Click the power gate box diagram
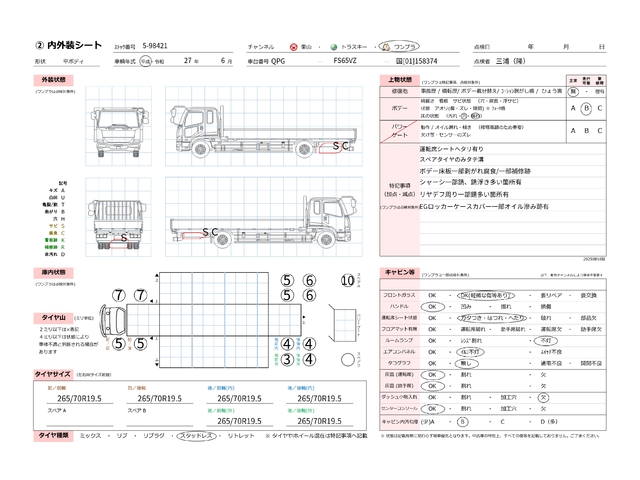The image size is (640, 480). point(342,324)
